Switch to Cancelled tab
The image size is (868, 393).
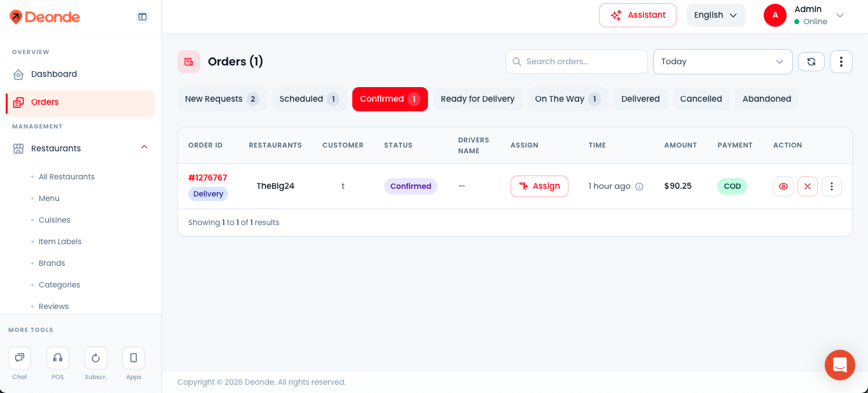(x=701, y=99)
